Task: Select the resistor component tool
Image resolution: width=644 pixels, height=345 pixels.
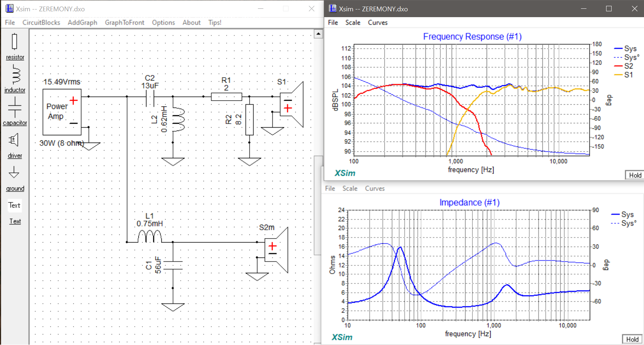Action: 15,46
